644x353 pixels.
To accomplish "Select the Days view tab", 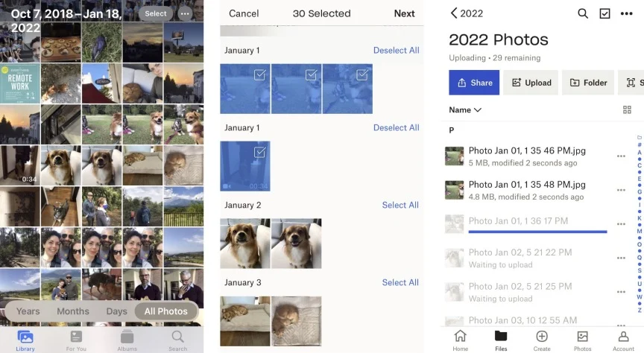I will pyautogui.click(x=116, y=311).
